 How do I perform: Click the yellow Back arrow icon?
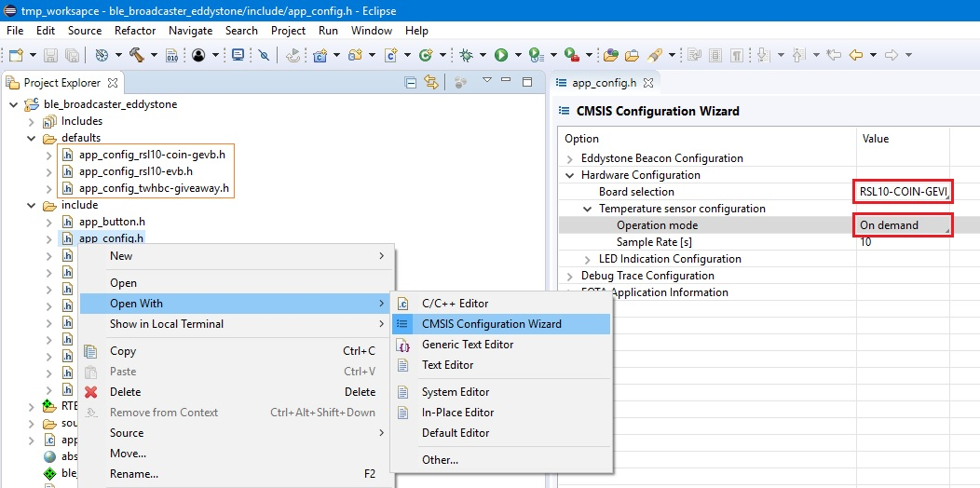click(855, 55)
